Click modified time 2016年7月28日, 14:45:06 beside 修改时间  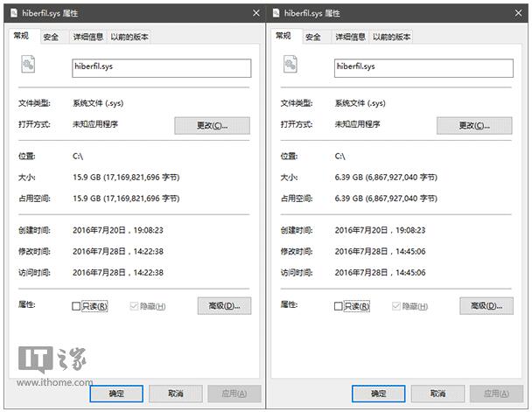(380, 252)
